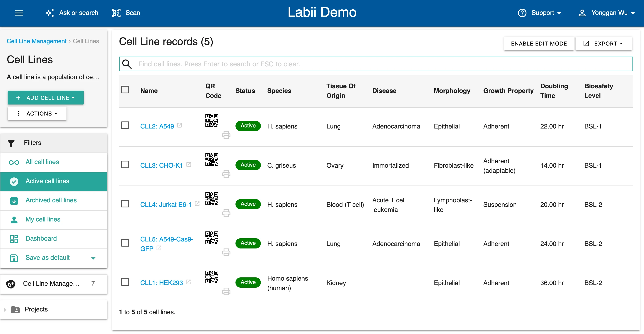The image size is (644, 334).
Task: Click the Ask or search sparkle icon
Action: click(x=50, y=13)
